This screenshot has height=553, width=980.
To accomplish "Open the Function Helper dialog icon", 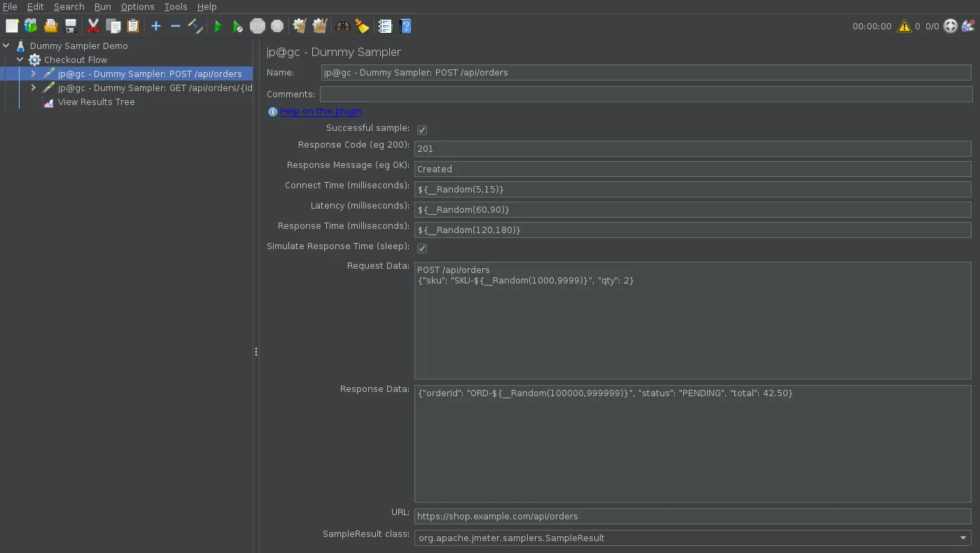I will point(385,26).
